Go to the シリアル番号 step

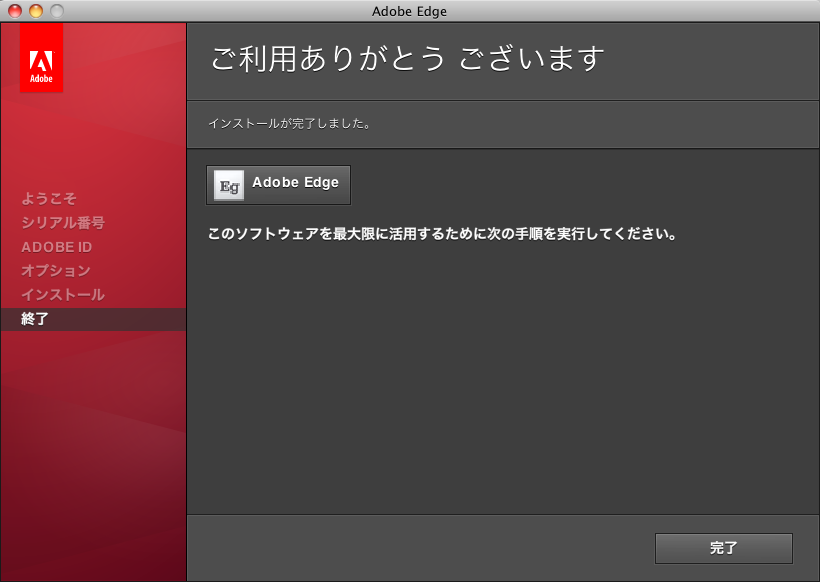click(63, 223)
